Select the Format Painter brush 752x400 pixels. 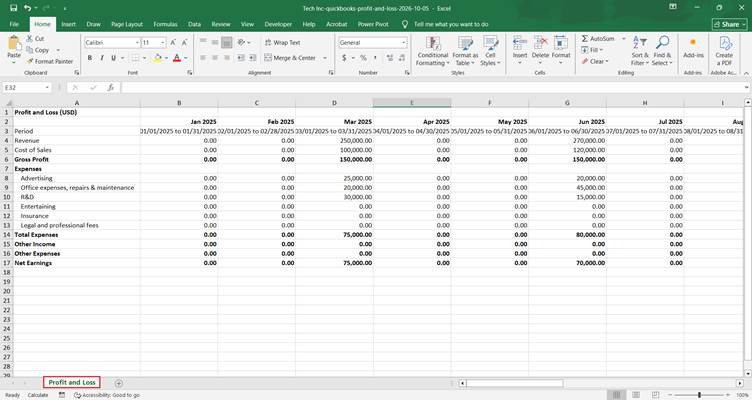30,61
